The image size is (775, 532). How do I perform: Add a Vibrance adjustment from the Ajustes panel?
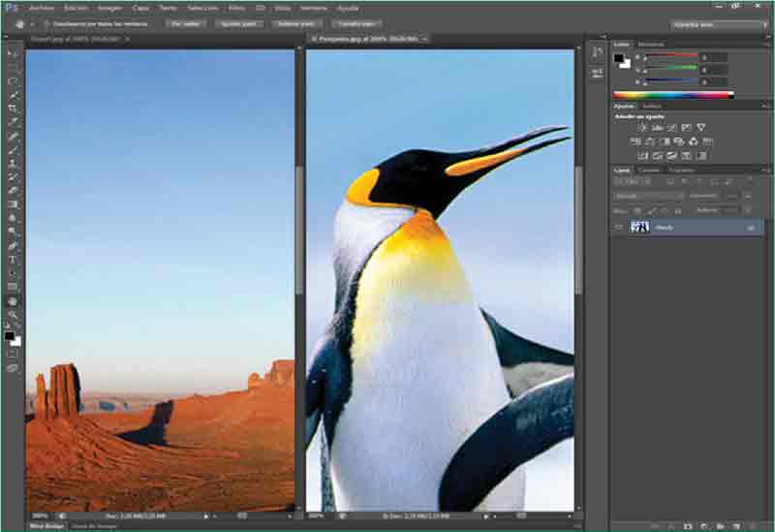coord(700,127)
